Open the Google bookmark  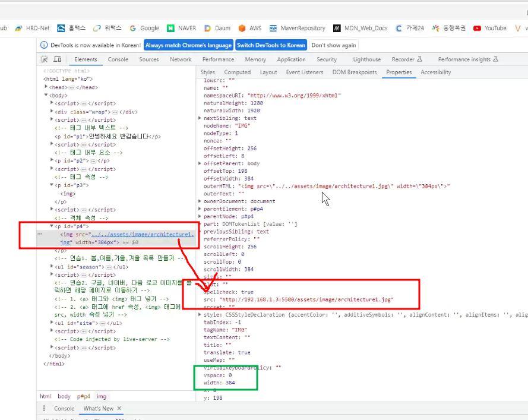[144, 29]
